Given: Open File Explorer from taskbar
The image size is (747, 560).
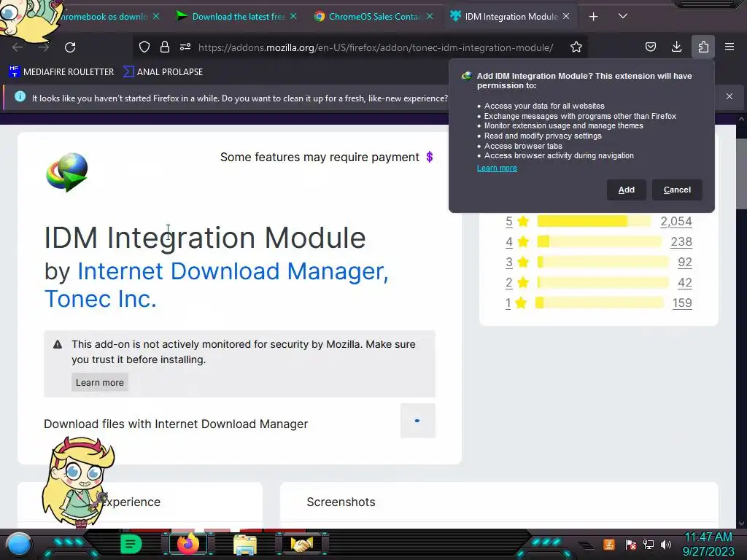Looking at the screenshot, I should 245,544.
